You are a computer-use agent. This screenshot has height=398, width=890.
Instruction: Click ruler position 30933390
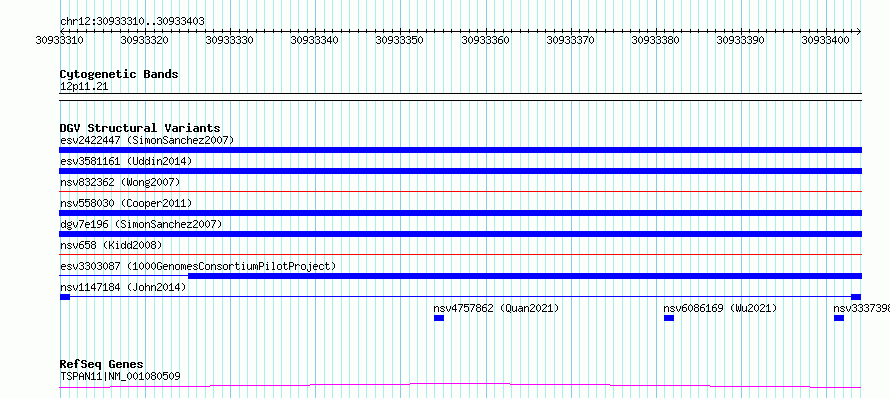click(741, 40)
